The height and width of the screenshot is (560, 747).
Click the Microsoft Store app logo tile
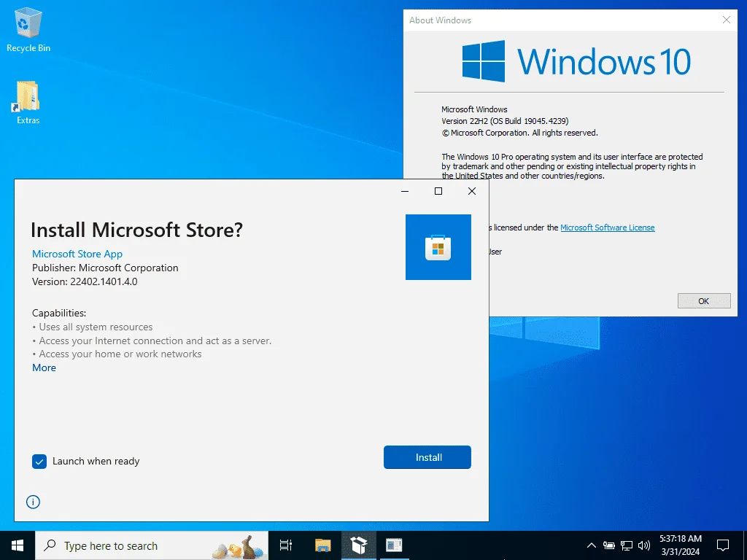[438, 247]
